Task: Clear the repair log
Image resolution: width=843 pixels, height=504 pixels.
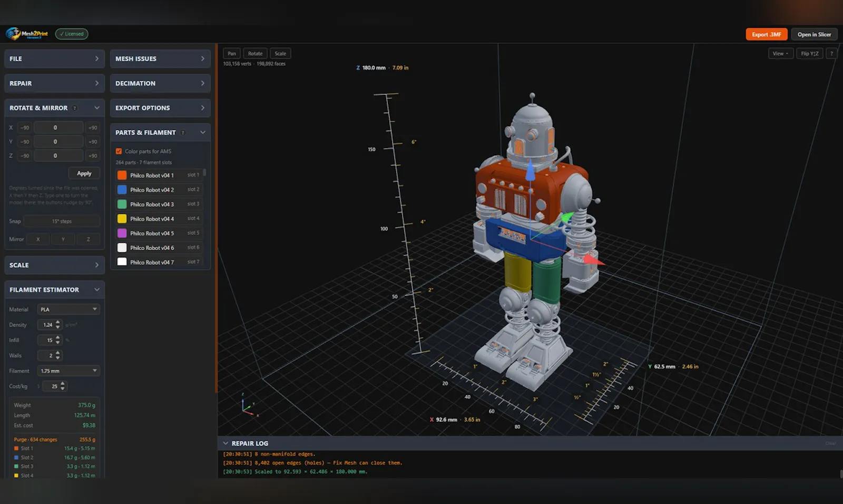Action: (830, 443)
